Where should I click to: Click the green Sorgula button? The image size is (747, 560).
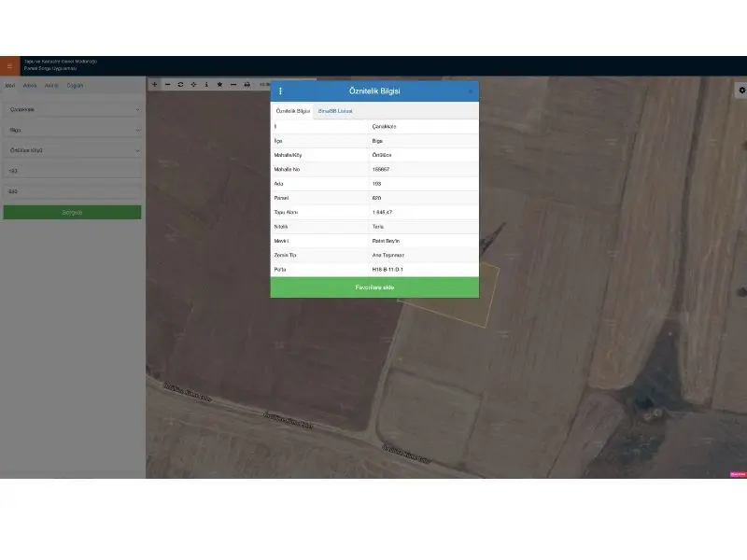(x=73, y=213)
